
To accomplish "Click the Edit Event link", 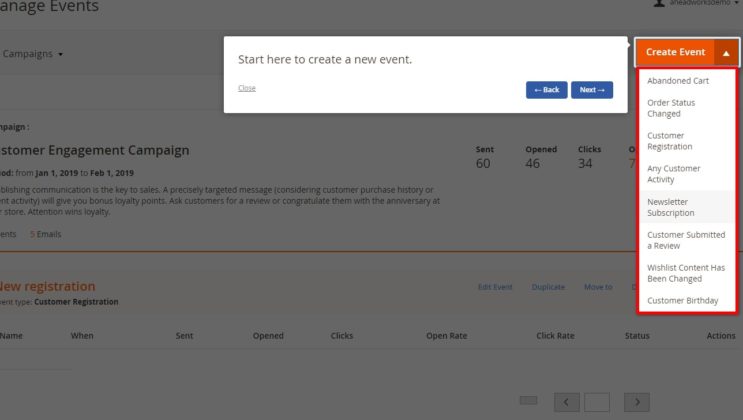I will [x=495, y=287].
